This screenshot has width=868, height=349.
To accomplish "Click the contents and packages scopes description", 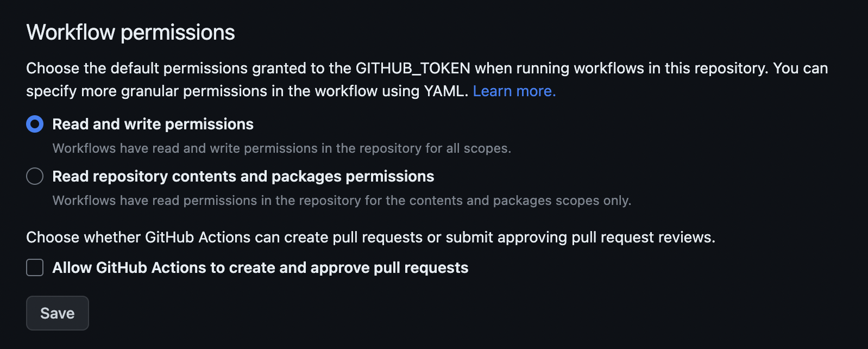I will (342, 200).
